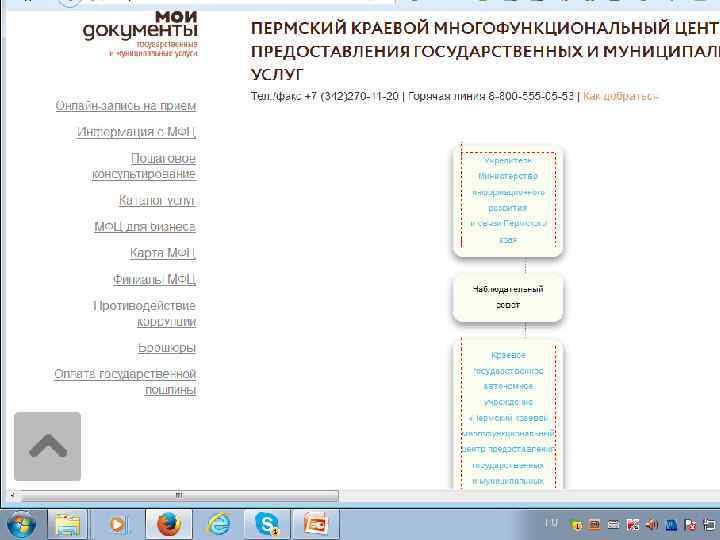Viewport: 720px width, 540px height.
Task: Click the Учредитель Министерство box link
Action: point(508,201)
